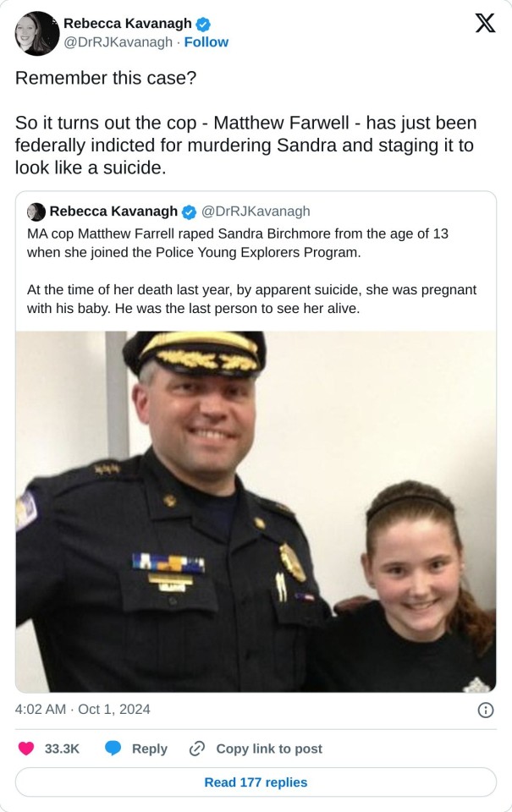The image size is (512, 812).
Task: Click the Copy link to post label
Action: (269, 749)
